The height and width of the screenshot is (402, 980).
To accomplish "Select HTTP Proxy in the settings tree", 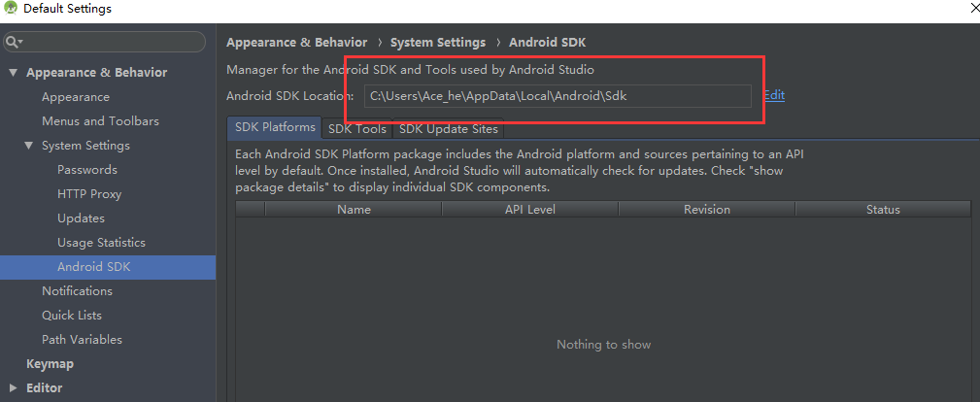I will [x=89, y=194].
